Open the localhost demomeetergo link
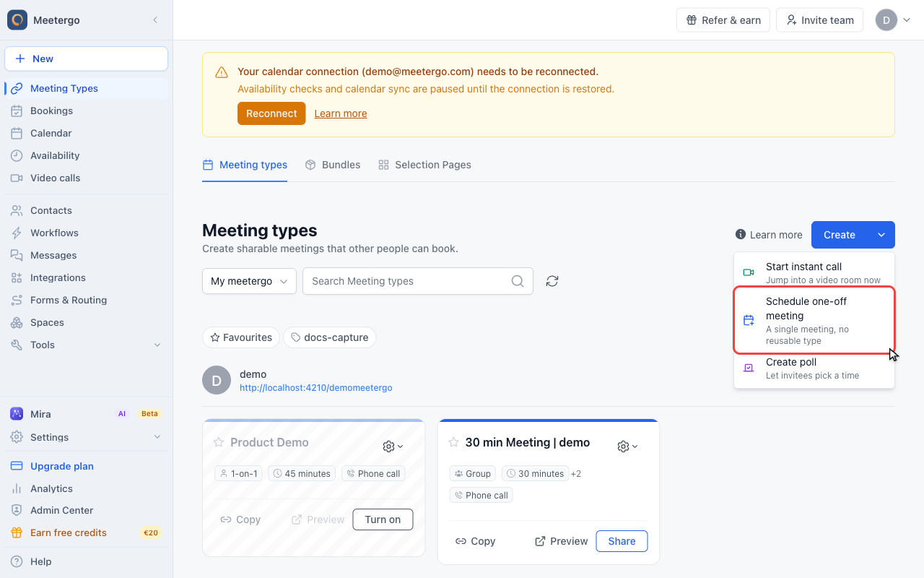924x578 pixels. point(316,388)
